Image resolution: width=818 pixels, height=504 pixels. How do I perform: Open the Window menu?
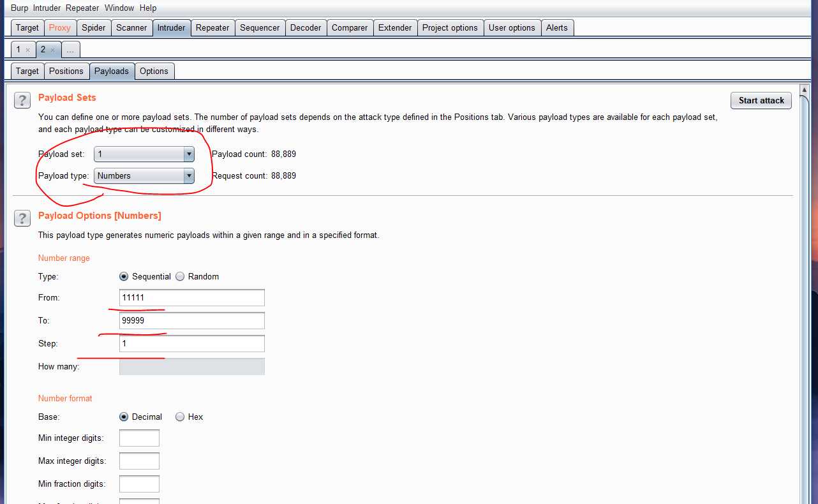pyautogui.click(x=119, y=8)
